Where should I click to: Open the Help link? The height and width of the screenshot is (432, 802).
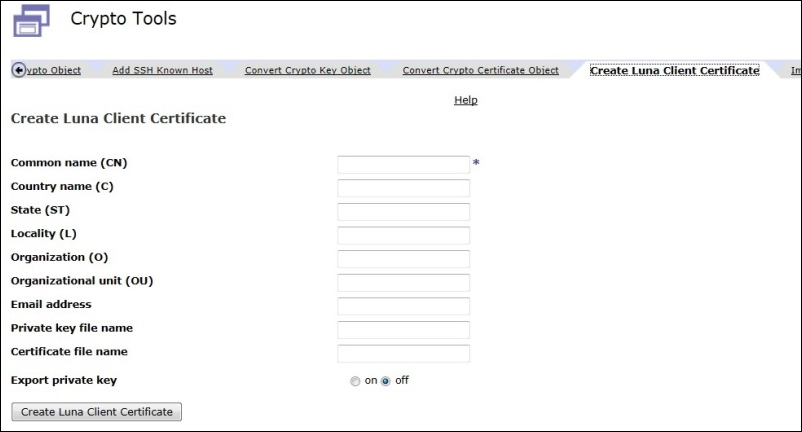pyautogui.click(x=465, y=100)
